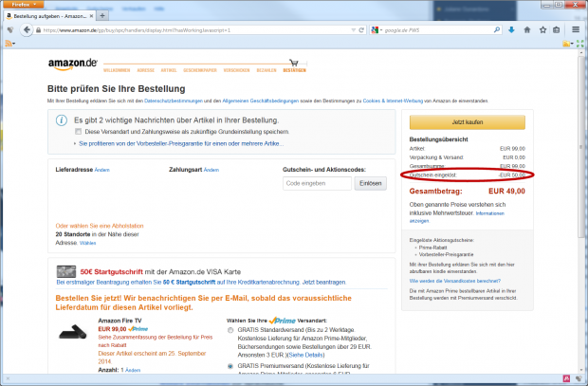Viewport: 588px width, 386px height.
Task: Click the VISA card image
Action: click(66, 271)
